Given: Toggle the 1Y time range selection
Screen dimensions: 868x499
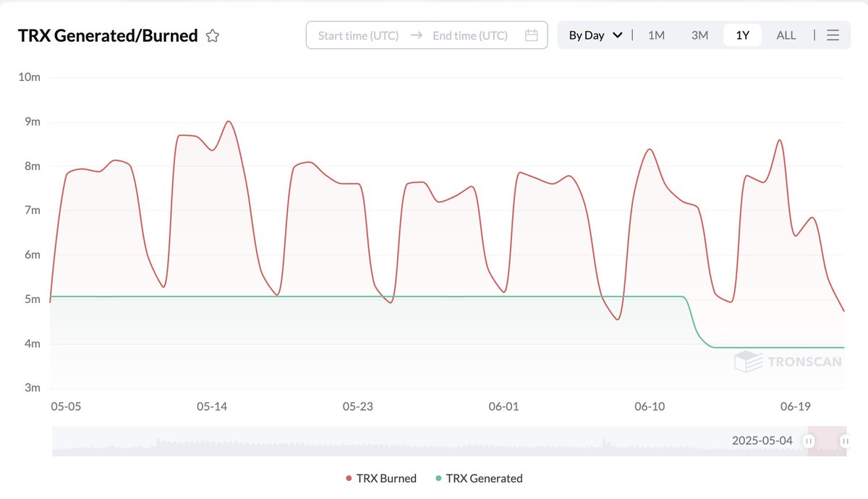Looking at the screenshot, I should point(742,35).
